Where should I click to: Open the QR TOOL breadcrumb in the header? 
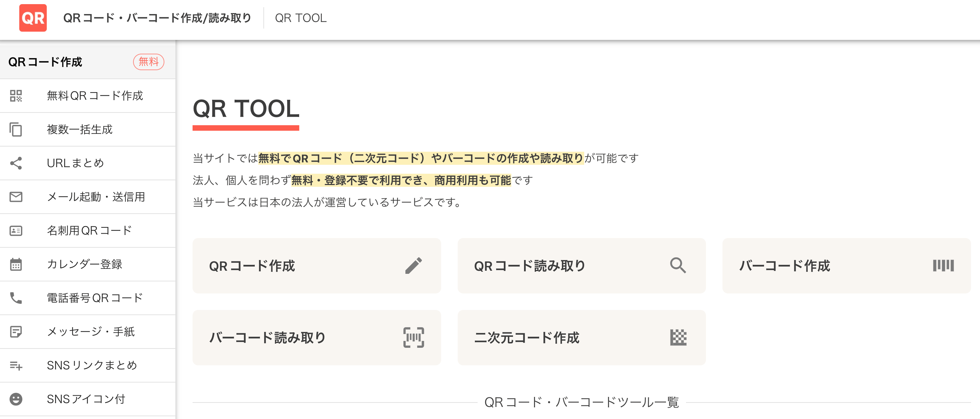(x=301, y=18)
